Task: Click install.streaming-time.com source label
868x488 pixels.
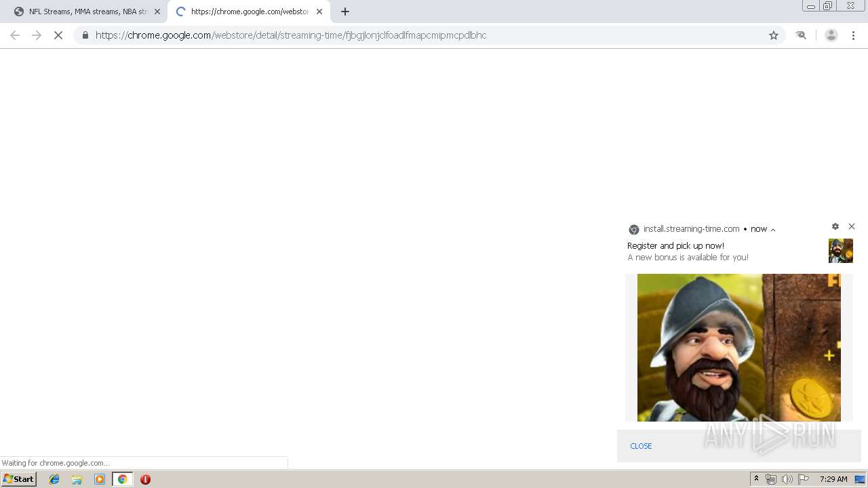Action: [x=692, y=229]
